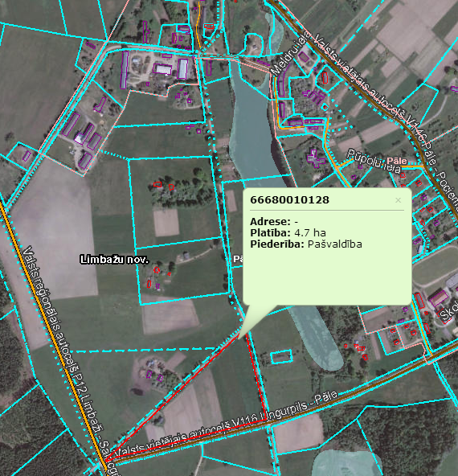Click the Limbažu nov. map label
The image size is (458, 476).
(x=114, y=260)
